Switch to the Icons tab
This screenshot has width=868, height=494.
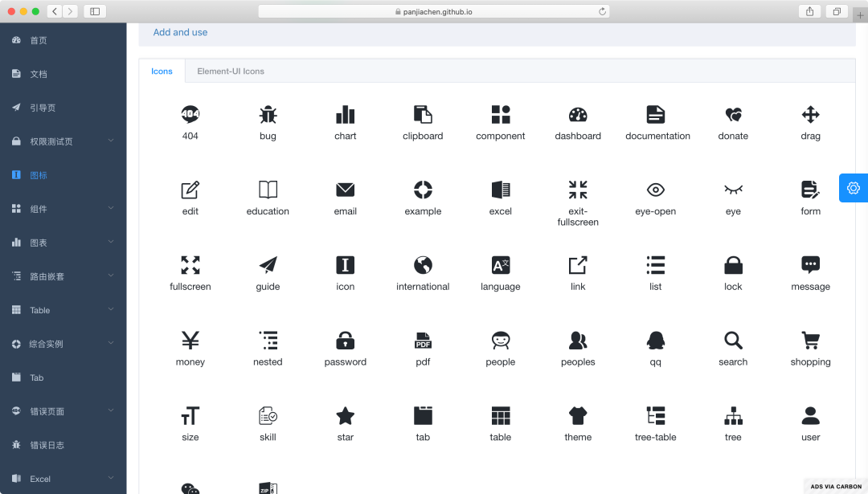(x=162, y=71)
